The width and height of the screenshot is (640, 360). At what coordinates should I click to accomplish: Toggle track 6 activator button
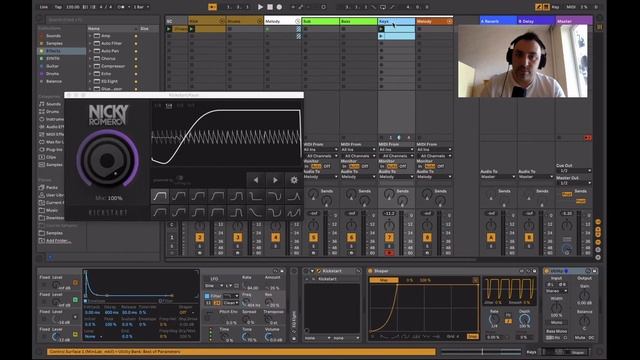pyautogui.click(x=351, y=238)
